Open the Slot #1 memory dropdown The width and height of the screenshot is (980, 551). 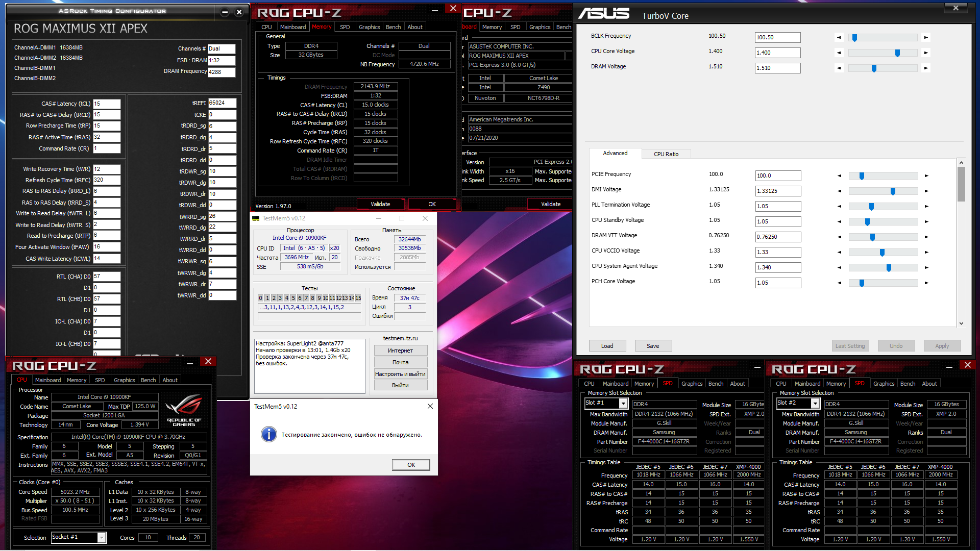click(623, 404)
